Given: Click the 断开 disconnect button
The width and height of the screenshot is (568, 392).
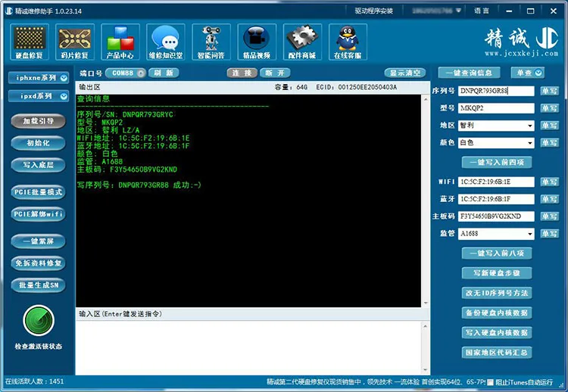Looking at the screenshot, I should (276, 73).
